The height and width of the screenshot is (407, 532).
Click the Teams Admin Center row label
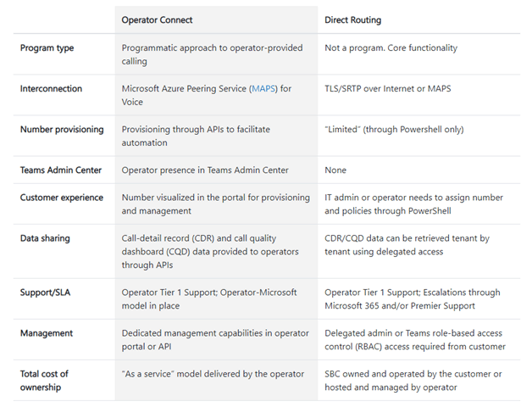[61, 170]
